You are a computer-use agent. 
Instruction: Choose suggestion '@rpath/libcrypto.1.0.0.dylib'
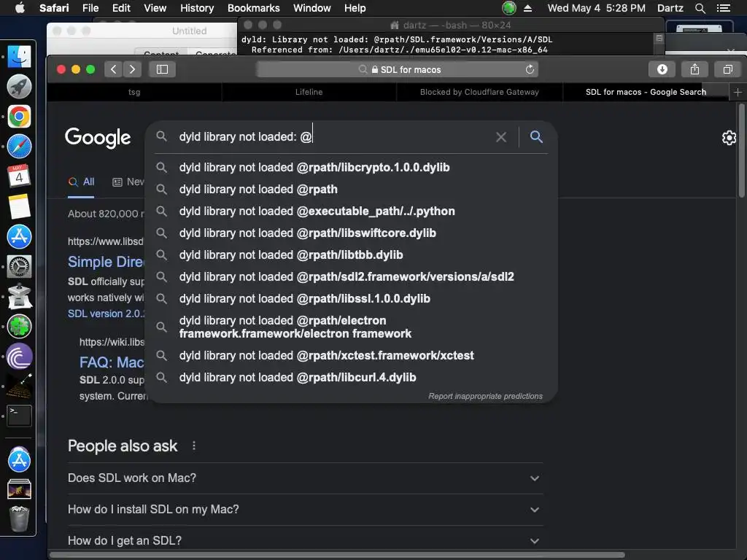point(352,168)
